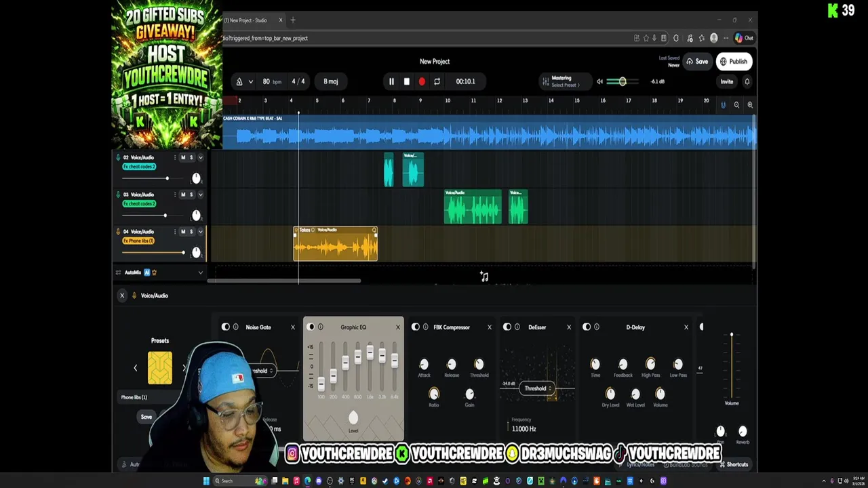
Task: Edit the 80 bpm tempo field
Action: 271,81
